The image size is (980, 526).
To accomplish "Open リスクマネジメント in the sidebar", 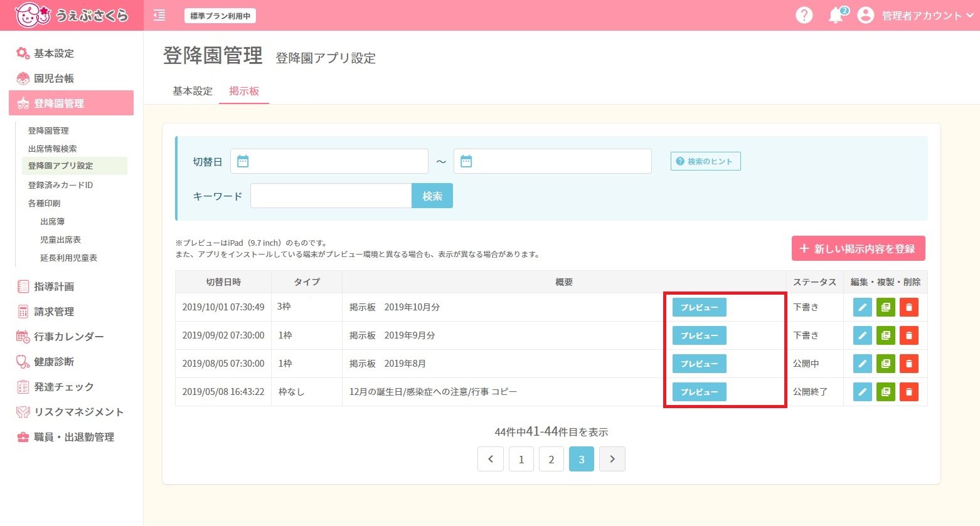I will click(x=70, y=412).
